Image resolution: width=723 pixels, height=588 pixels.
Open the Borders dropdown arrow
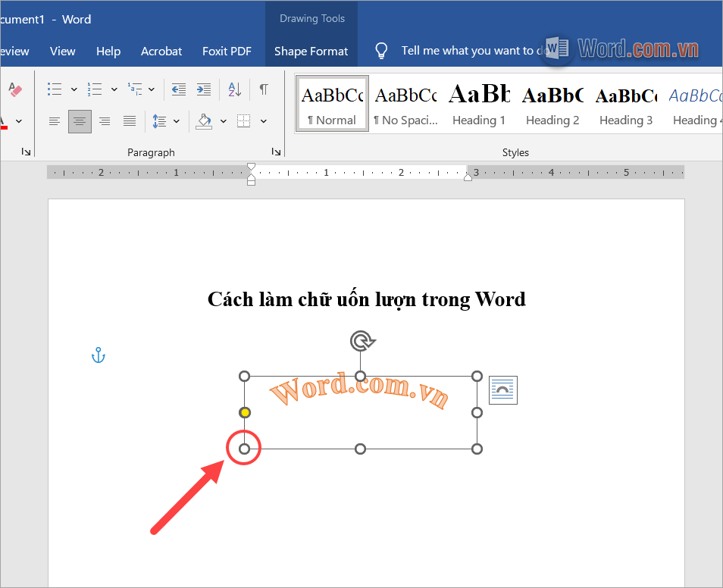coord(263,121)
